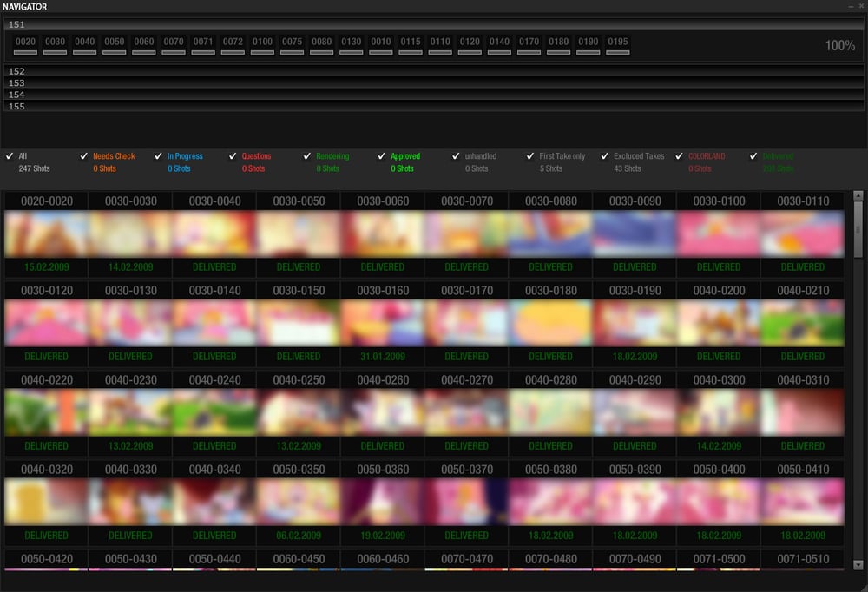Screen dimensions: 868x592
Task: Select sequence 0072 in episode 151
Action: click(233, 45)
